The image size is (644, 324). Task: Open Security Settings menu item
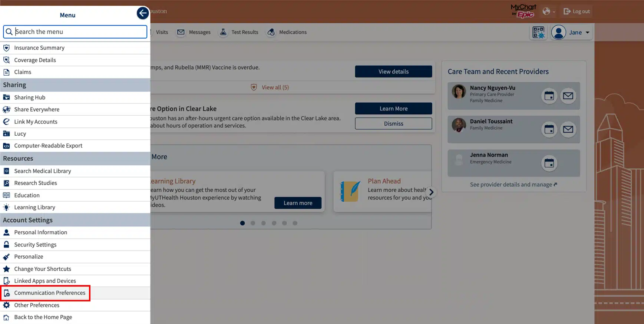tap(35, 245)
